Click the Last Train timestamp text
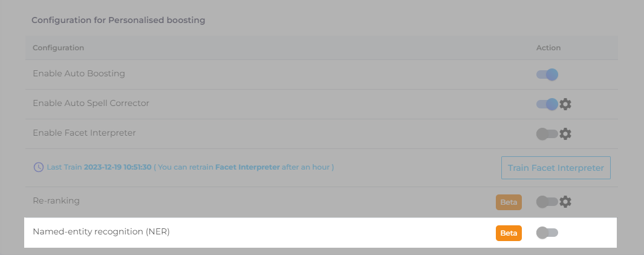The image size is (644, 255). (118, 167)
